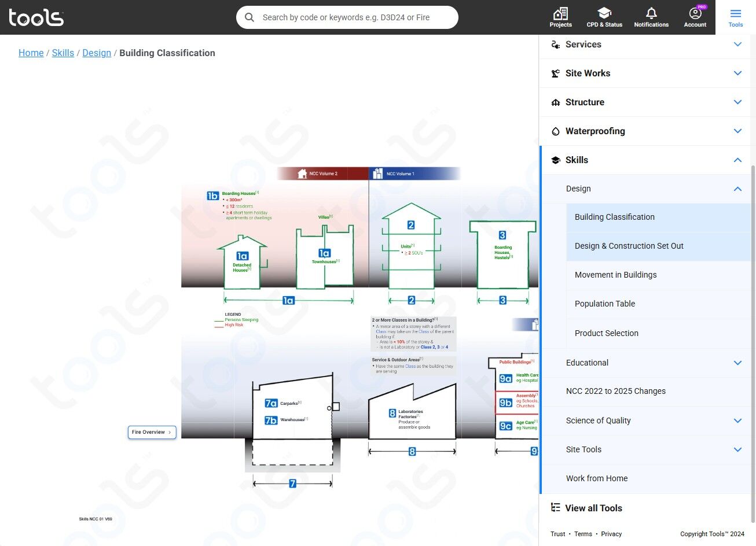The height and width of the screenshot is (546, 756).
Task: Click the Educational submenu label
Action: [587, 363]
